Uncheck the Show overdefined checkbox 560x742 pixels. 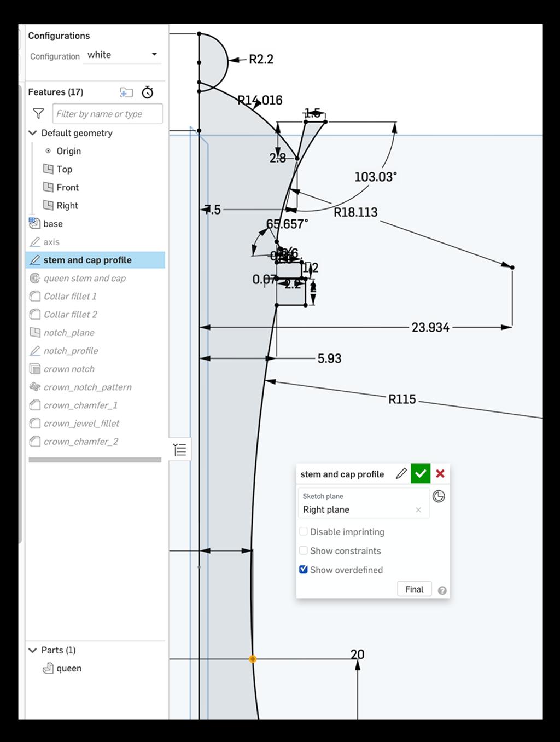coord(304,570)
